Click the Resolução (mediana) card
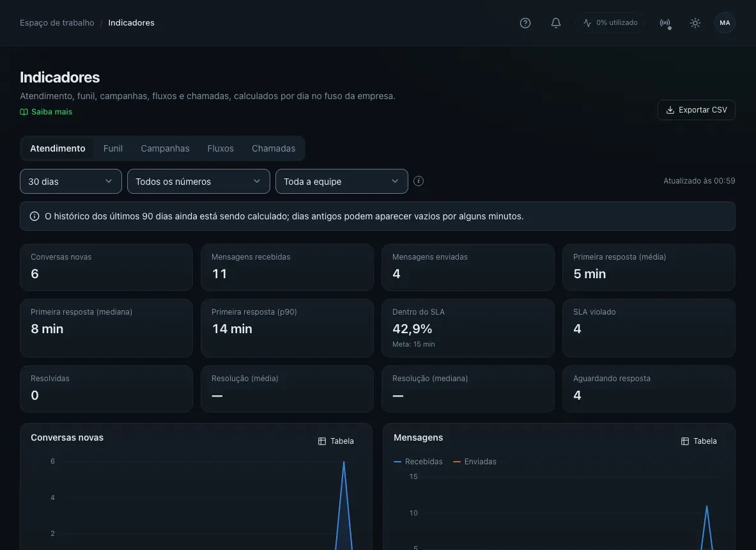756x550 pixels. click(468, 389)
